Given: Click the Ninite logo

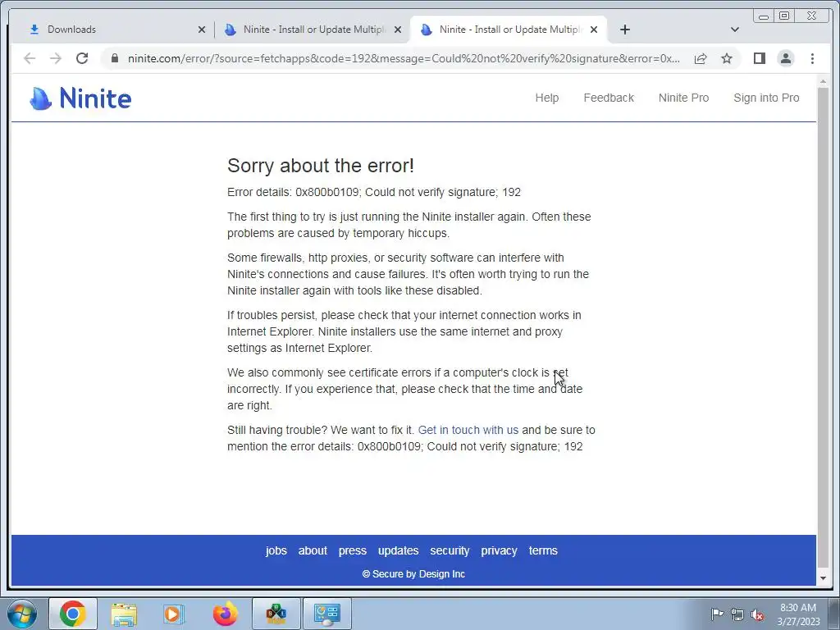Looking at the screenshot, I should coord(80,98).
